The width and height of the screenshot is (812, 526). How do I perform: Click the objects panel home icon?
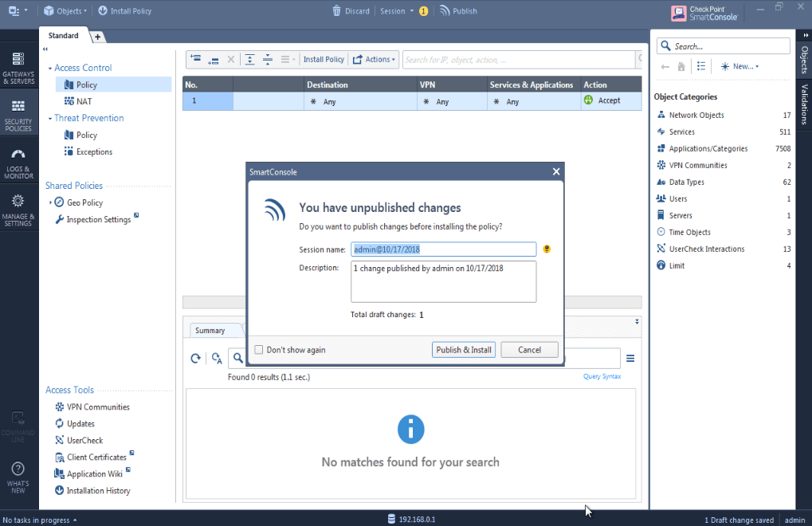pos(681,66)
